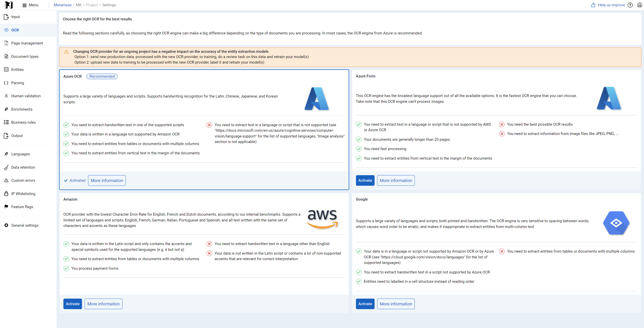The height and width of the screenshot is (328, 644).
Task: Click the Human validation person icon
Action: (x=6, y=96)
